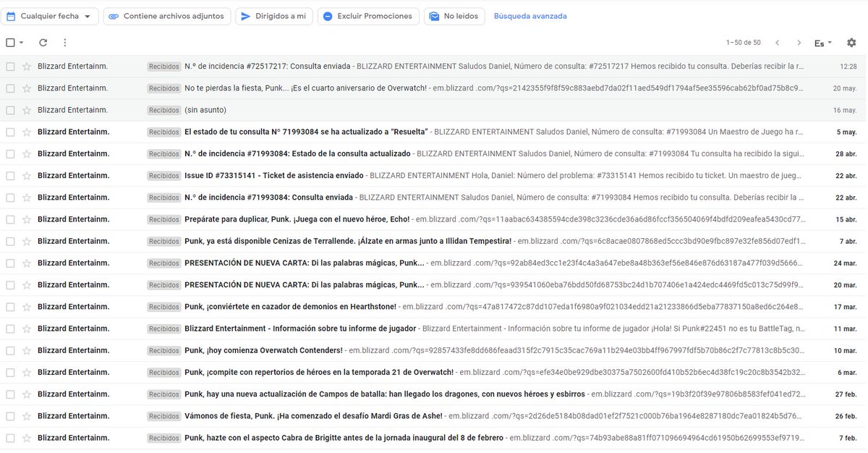
Task: Go to the next page of results
Action: (799, 43)
